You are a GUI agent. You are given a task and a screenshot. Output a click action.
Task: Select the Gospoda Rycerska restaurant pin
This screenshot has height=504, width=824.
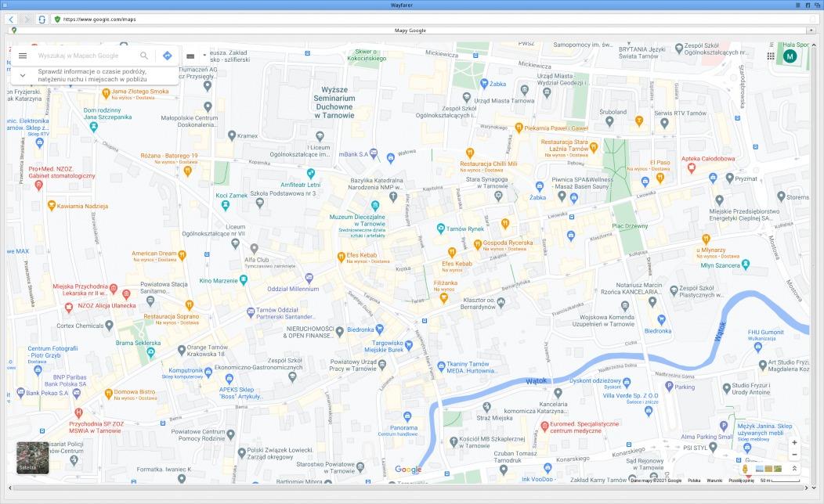(477, 244)
